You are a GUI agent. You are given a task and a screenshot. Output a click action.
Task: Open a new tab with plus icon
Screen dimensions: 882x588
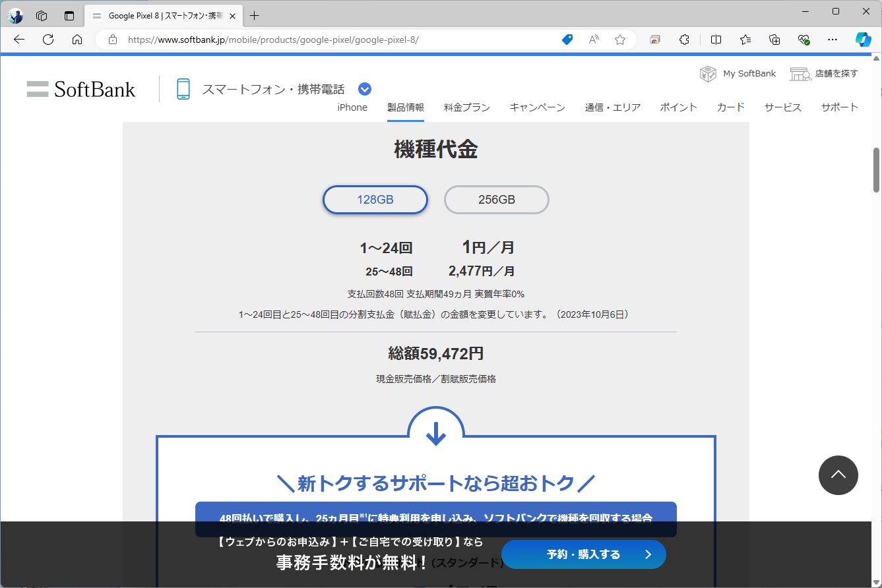click(255, 16)
